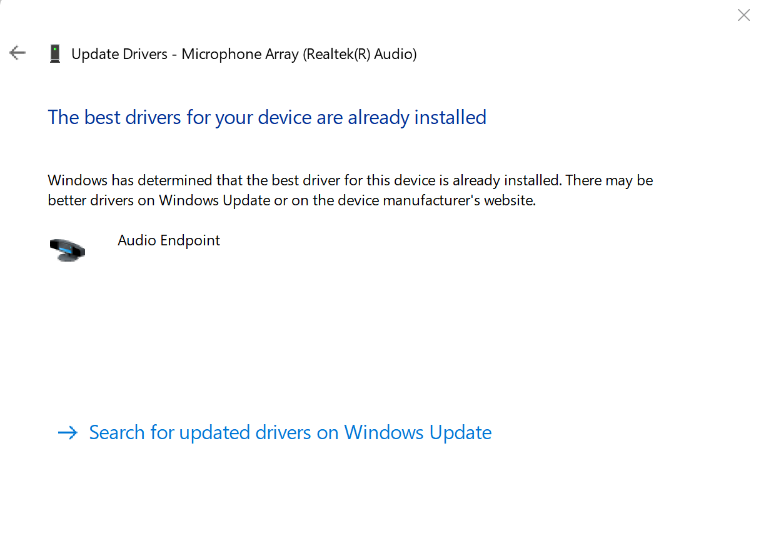
Task: Click the "Update Drivers" text in title
Action: pyautogui.click(x=120, y=54)
